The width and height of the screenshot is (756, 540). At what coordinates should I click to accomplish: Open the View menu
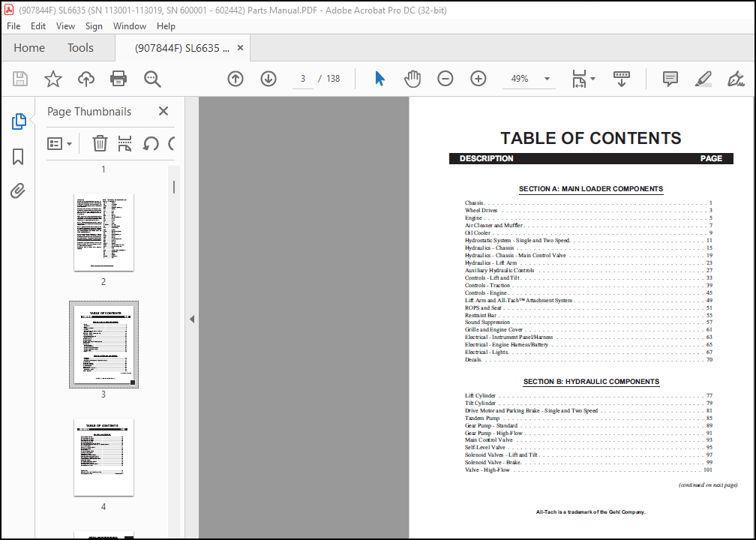[65, 26]
